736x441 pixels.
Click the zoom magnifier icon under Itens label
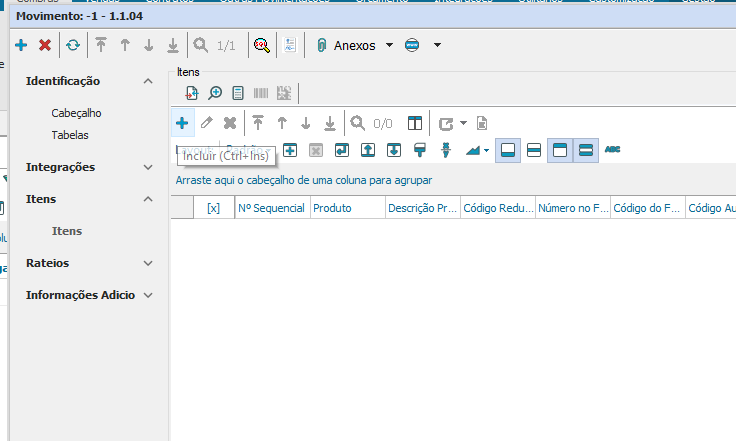coord(215,93)
